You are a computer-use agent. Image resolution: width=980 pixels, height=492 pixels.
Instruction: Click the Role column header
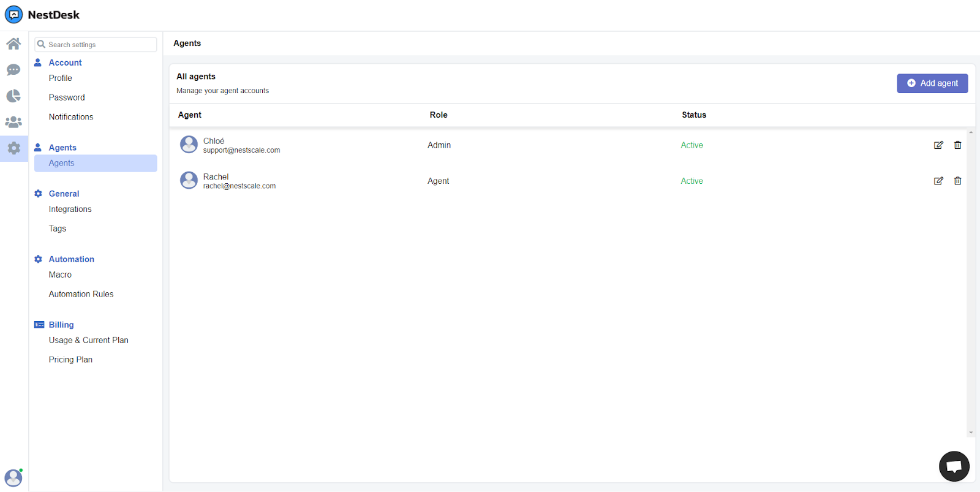(439, 115)
